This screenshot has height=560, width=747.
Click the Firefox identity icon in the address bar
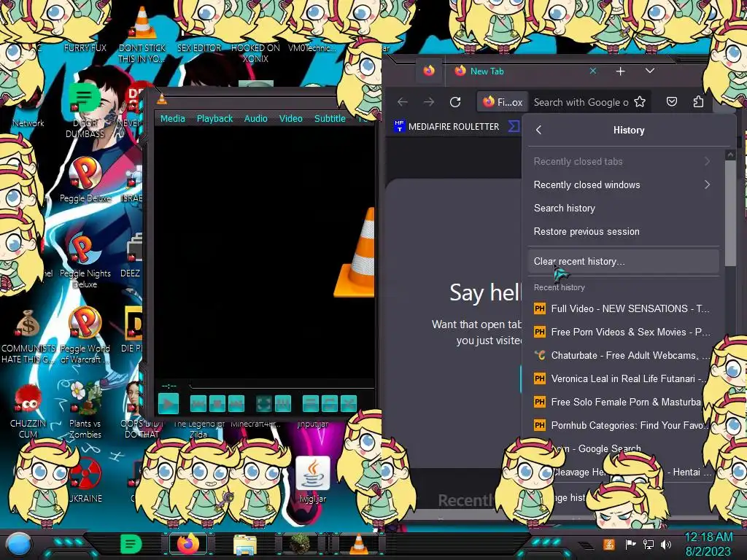point(502,102)
